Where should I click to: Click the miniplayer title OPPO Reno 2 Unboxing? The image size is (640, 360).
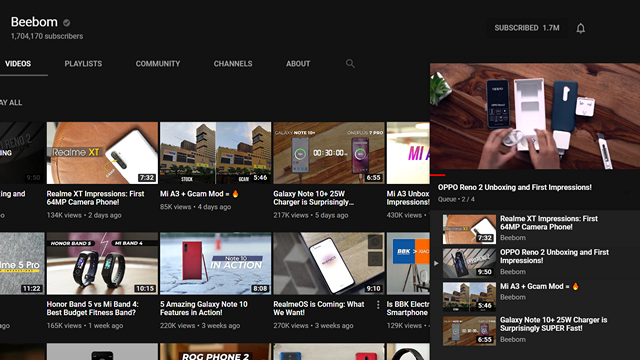tap(515, 187)
